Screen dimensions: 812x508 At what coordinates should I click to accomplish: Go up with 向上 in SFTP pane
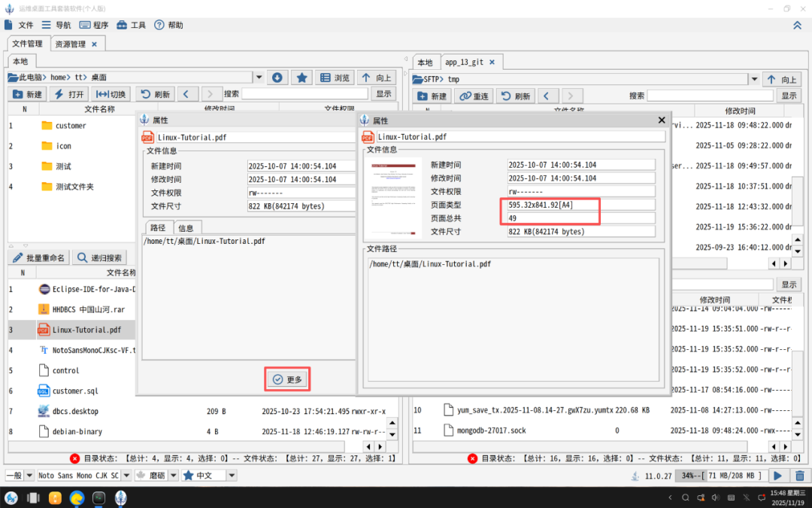[782, 79]
